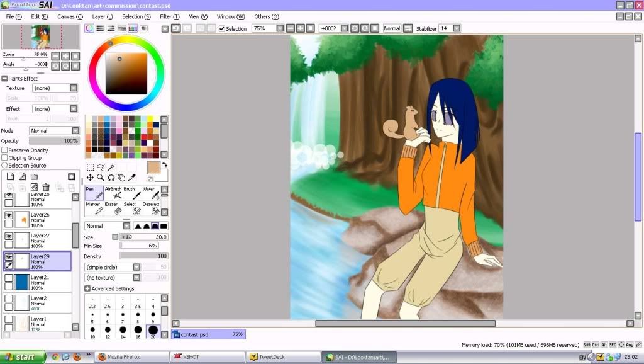This screenshot has width=644, height=364.
Task: Enable Preserve Opacity
Action: click(4, 150)
